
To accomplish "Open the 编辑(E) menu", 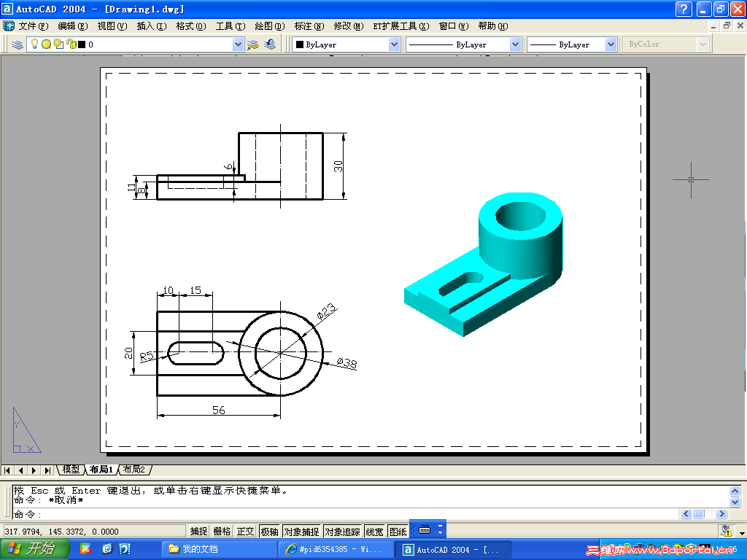I will pyautogui.click(x=72, y=26).
